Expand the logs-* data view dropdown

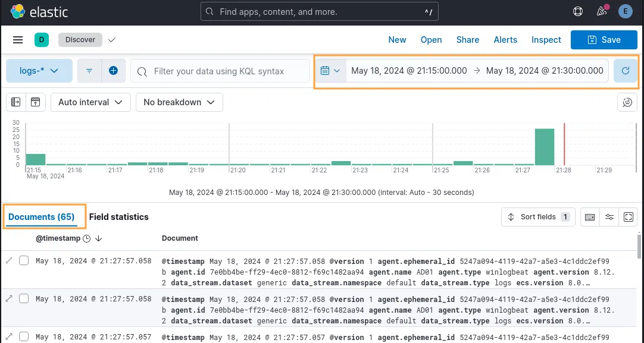coord(39,71)
